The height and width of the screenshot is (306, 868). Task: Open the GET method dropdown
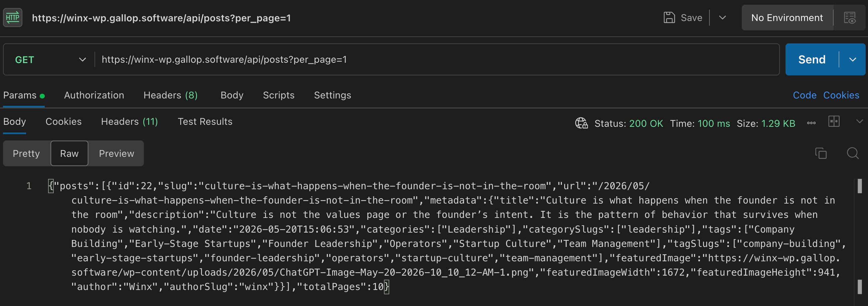(x=50, y=60)
